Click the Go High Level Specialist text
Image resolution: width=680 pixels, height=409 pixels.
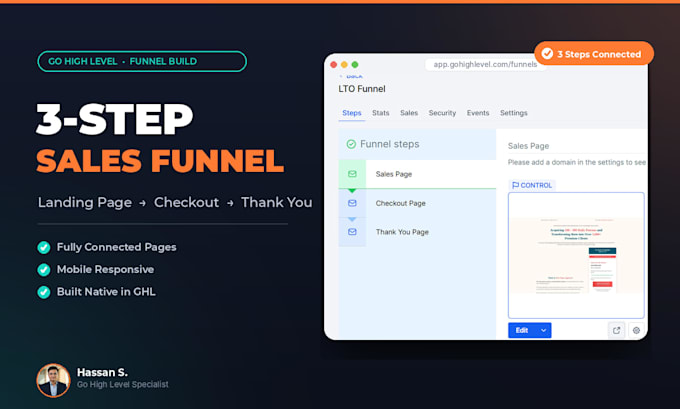[x=122, y=384]
